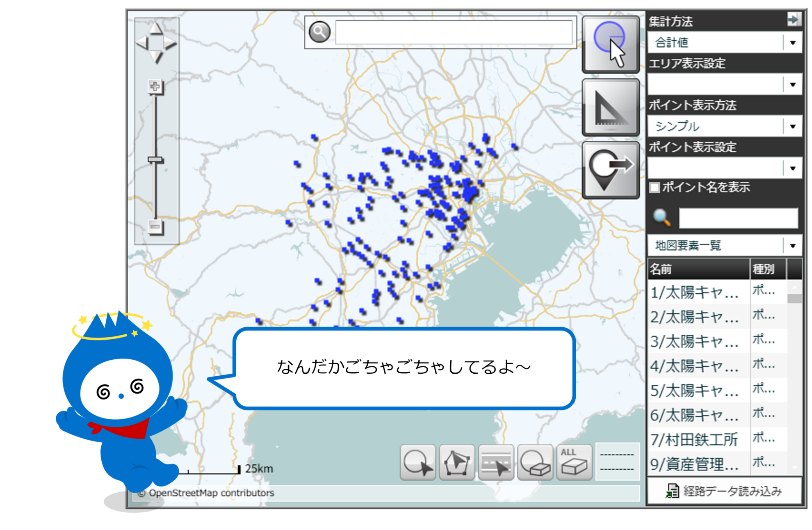Pan the map left with arrow

coord(142,42)
